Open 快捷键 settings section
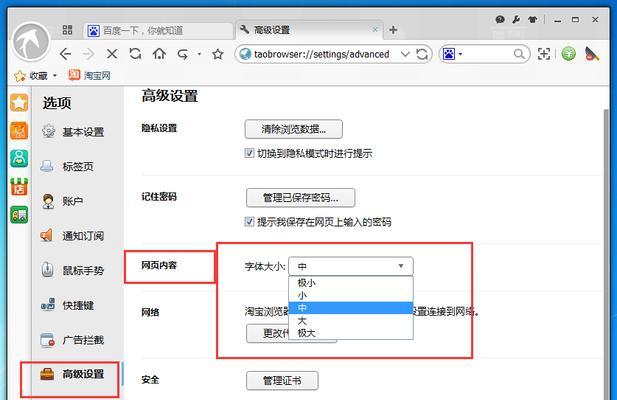 coord(68,305)
